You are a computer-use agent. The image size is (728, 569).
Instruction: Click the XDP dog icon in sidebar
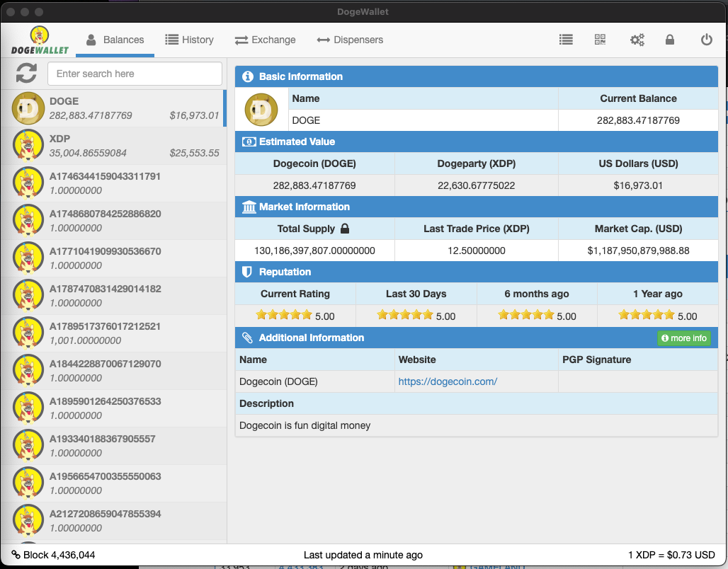28,146
